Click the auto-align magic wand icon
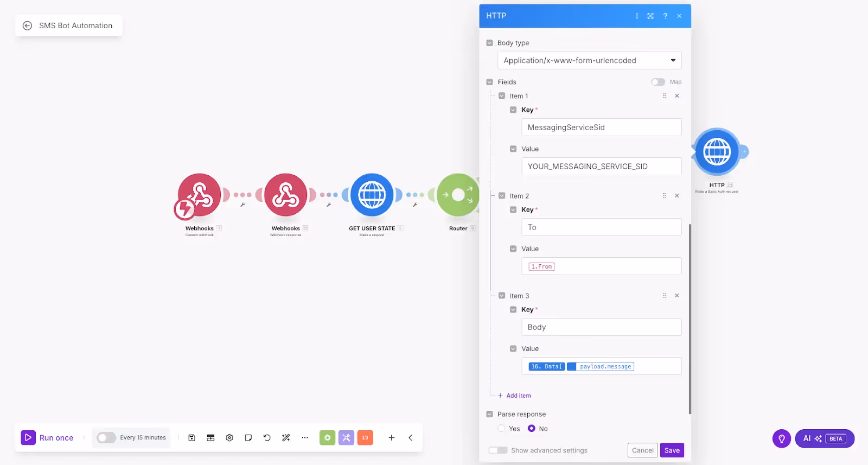The height and width of the screenshot is (465, 868). [x=286, y=438]
